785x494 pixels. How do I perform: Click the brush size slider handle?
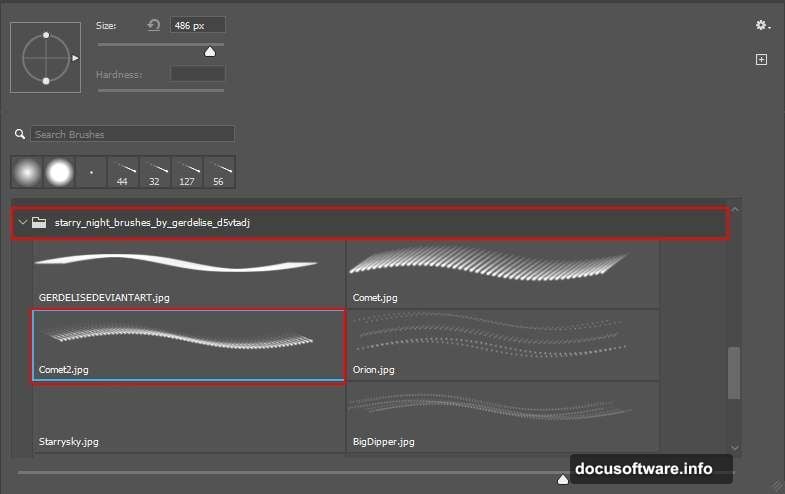(210, 51)
